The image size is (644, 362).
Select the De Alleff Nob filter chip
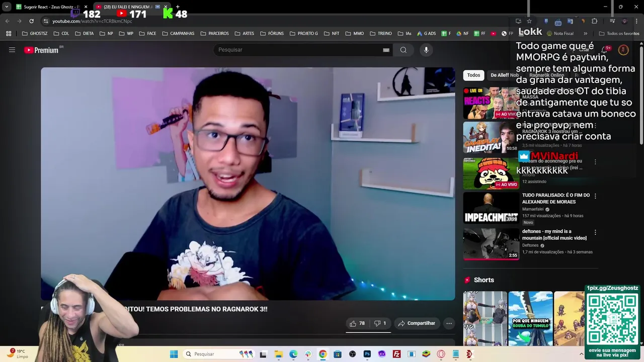(504, 75)
